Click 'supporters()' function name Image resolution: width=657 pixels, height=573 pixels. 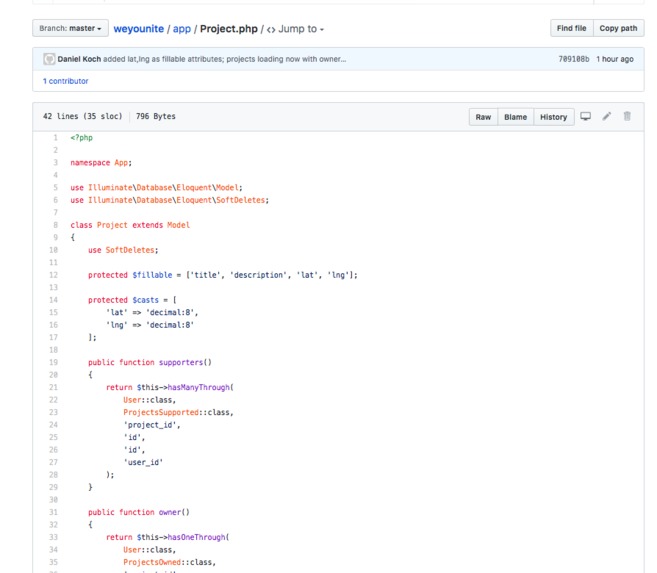pos(185,362)
